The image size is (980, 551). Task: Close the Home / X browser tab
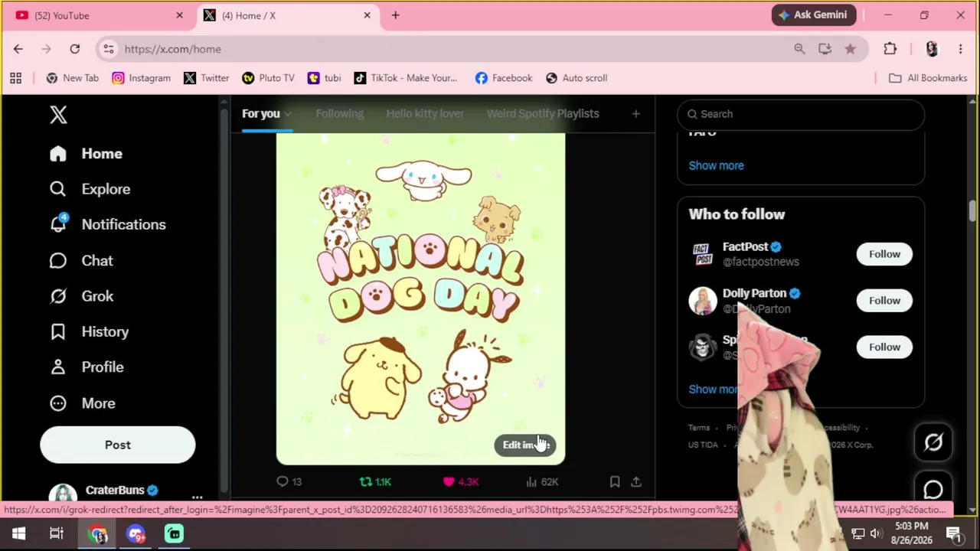tap(367, 15)
